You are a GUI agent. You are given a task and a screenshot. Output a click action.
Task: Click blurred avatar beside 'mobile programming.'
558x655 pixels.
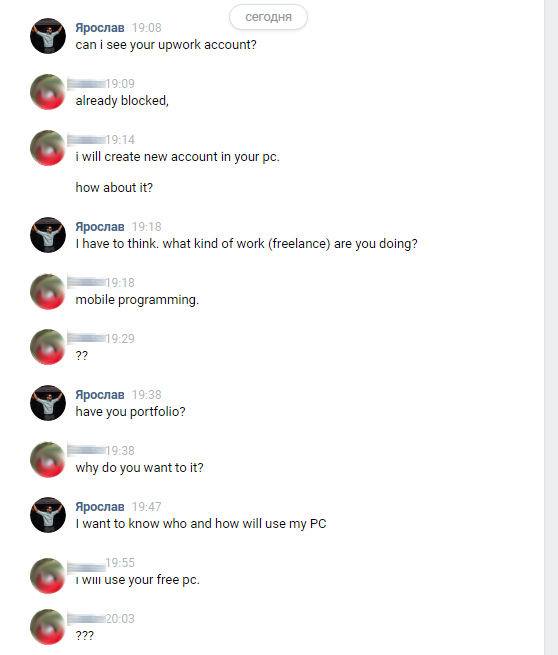point(48,292)
